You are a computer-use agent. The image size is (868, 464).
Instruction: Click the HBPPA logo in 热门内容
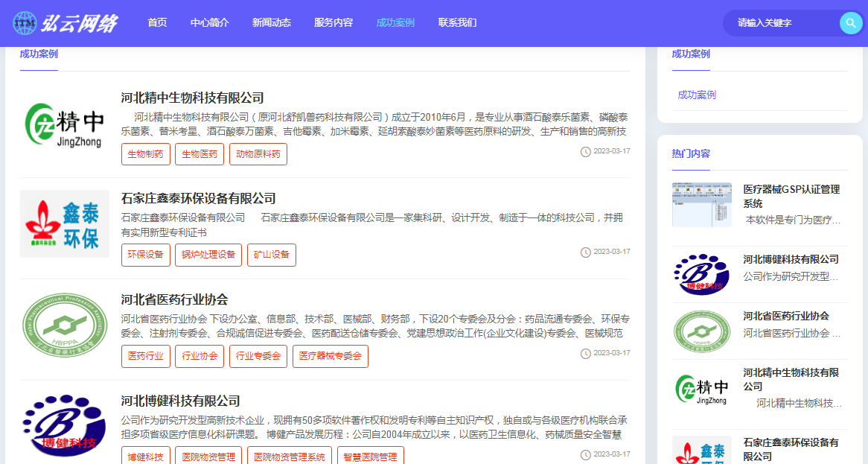[702, 331]
